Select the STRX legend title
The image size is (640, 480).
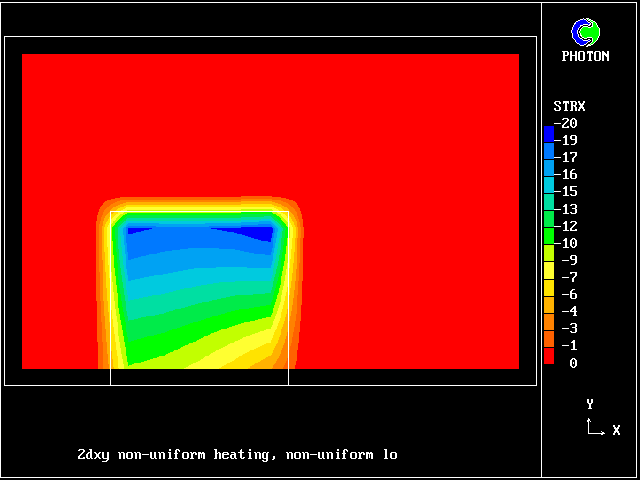coord(569,106)
